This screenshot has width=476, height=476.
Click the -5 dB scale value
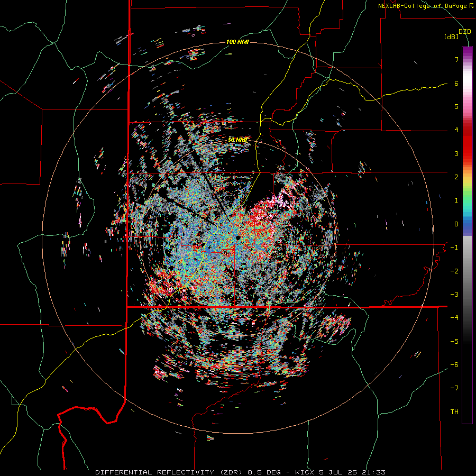point(454,342)
